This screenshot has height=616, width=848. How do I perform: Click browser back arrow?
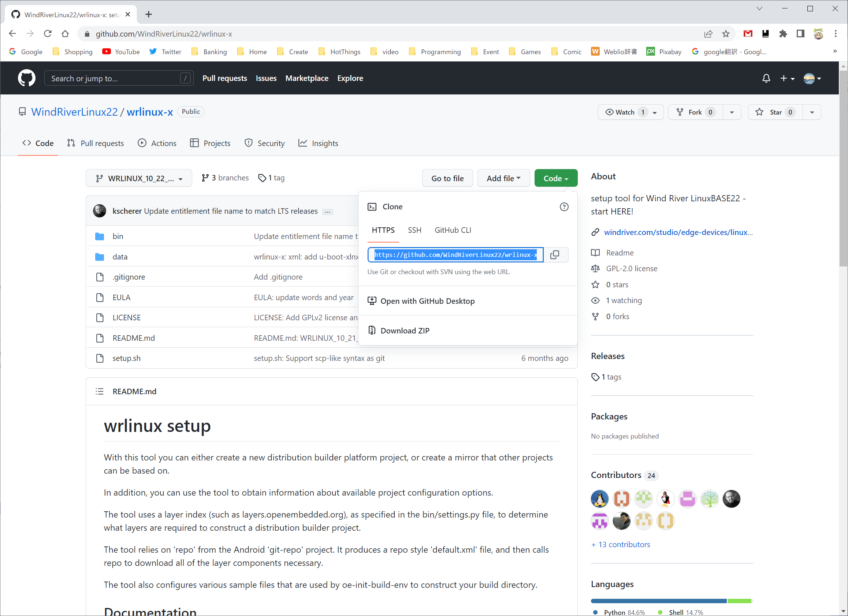point(12,34)
